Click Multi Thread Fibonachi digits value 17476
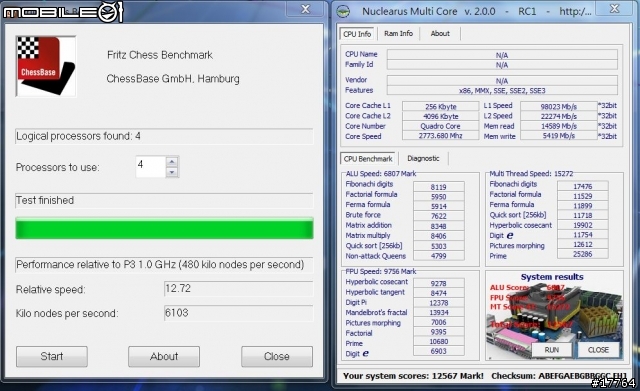The height and width of the screenshot is (391, 640). click(582, 186)
